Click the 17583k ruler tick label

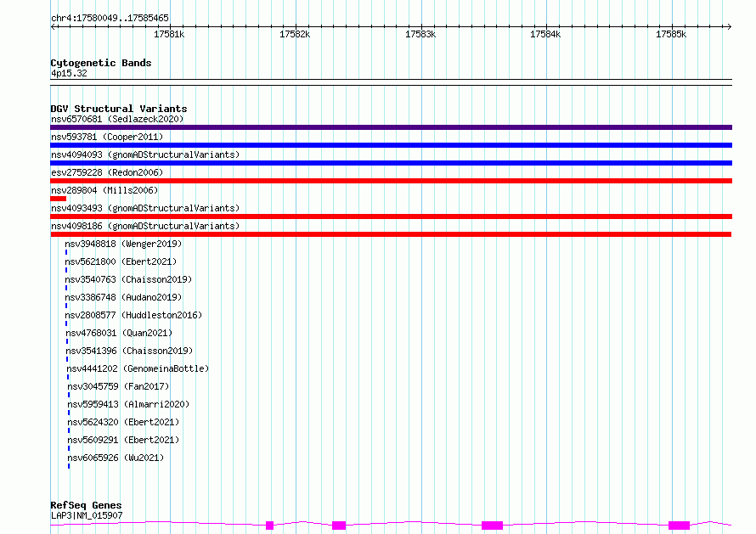420,34
